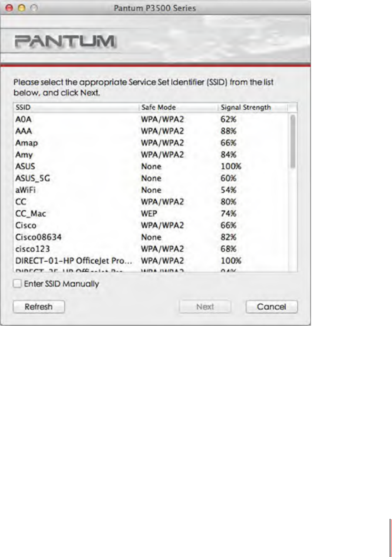Sort by the SSID column header
The width and height of the screenshot is (392, 557).
pyautogui.click(x=76, y=107)
